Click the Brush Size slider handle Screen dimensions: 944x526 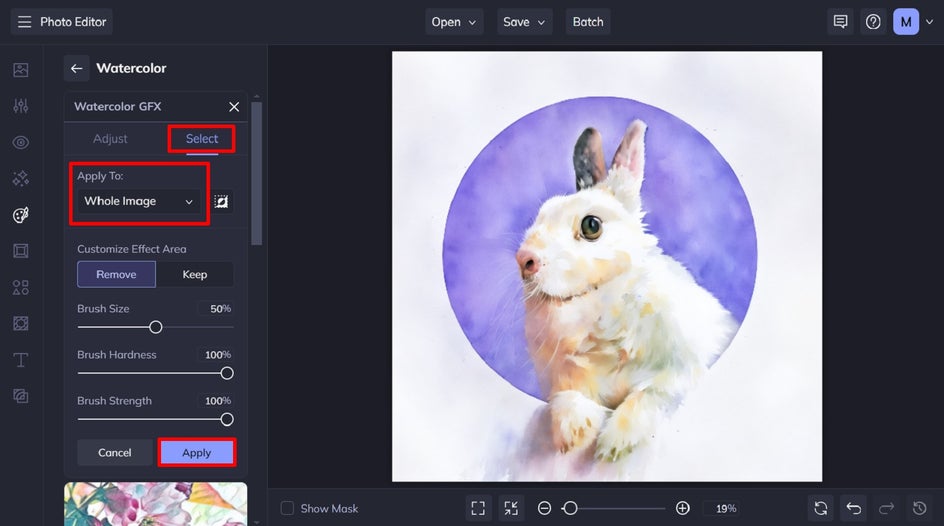pos(156,327)
